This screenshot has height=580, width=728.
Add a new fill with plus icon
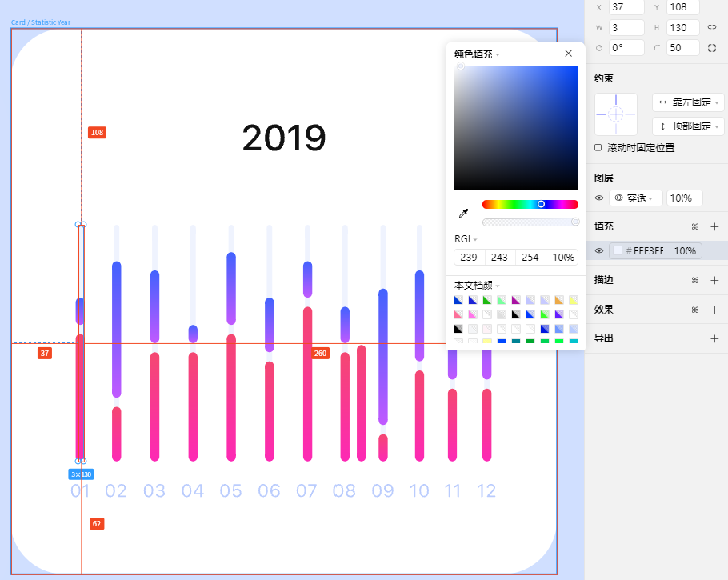click(714, 226)
